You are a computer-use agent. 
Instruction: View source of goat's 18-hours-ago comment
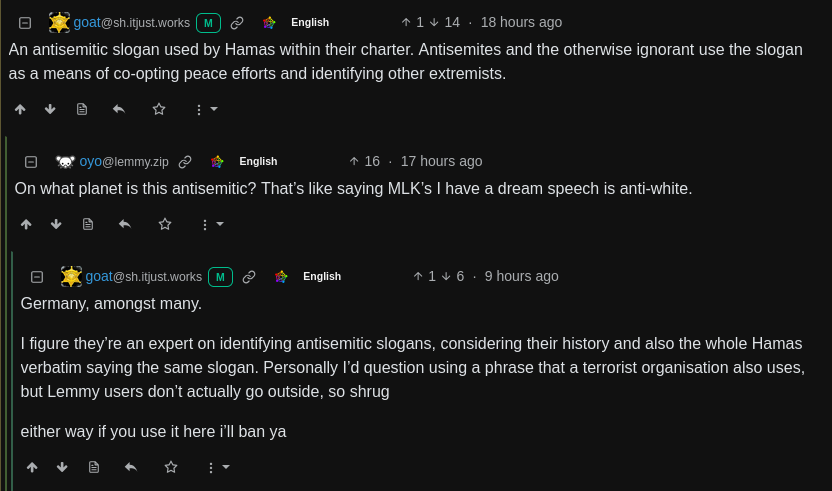pos(82,109)
